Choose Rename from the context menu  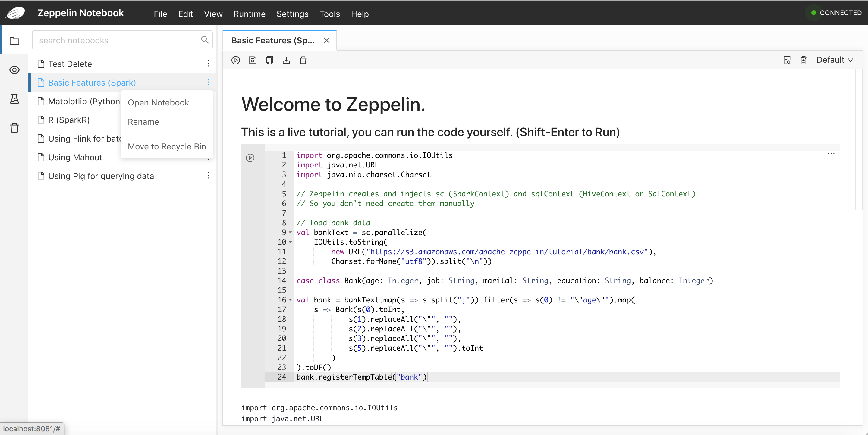coord(143,122)
